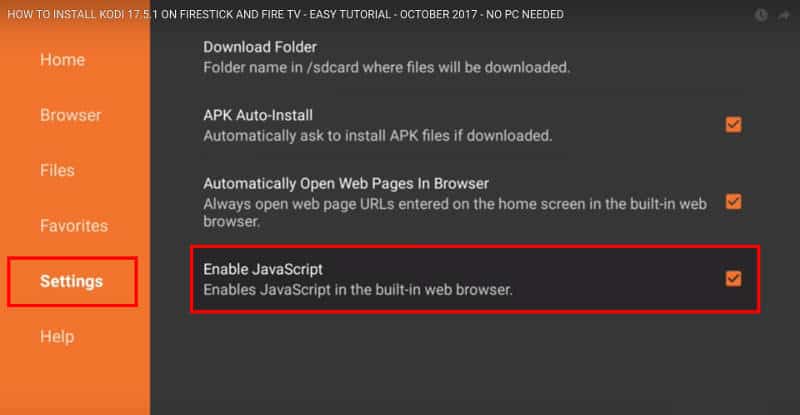Open the Download Folder setting title
This screenshot has width=800, height=415.
click(260, 47)
